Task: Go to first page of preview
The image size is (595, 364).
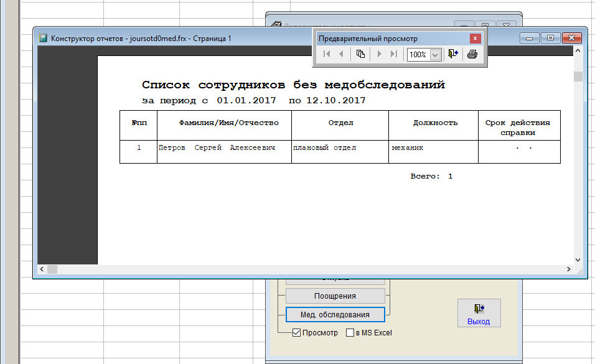Action: coord(327,55)
